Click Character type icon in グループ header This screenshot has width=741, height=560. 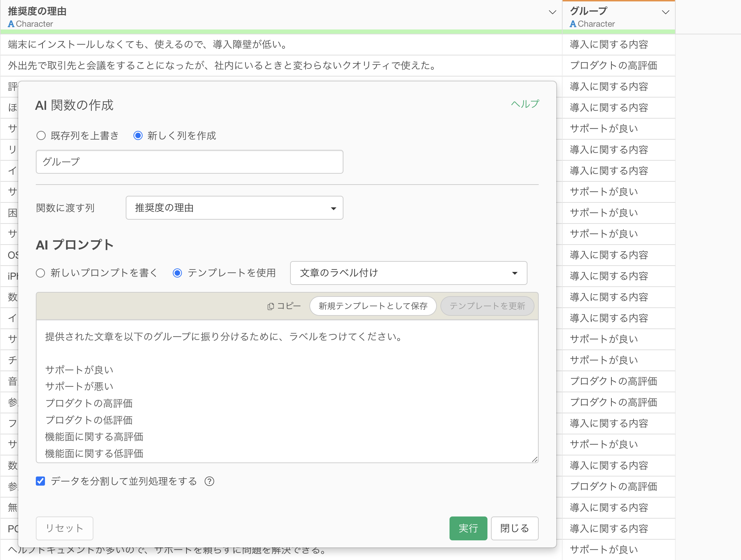pos(573,24)
